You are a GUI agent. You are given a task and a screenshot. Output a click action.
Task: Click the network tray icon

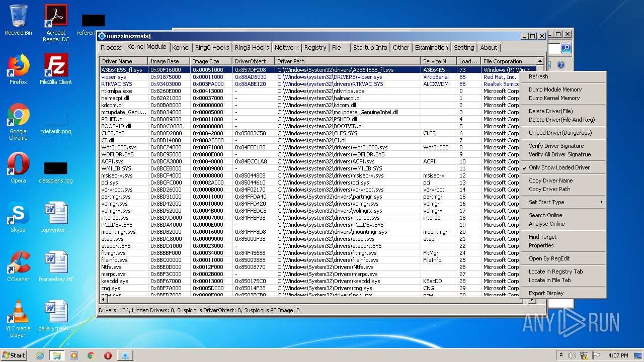pyautogui.click(x=585, y=355)
